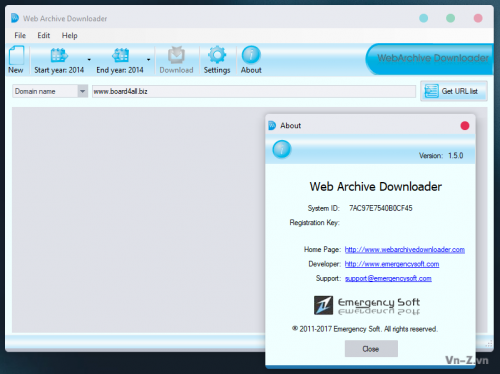Close the About dialog with red dot

pos(465,126)
